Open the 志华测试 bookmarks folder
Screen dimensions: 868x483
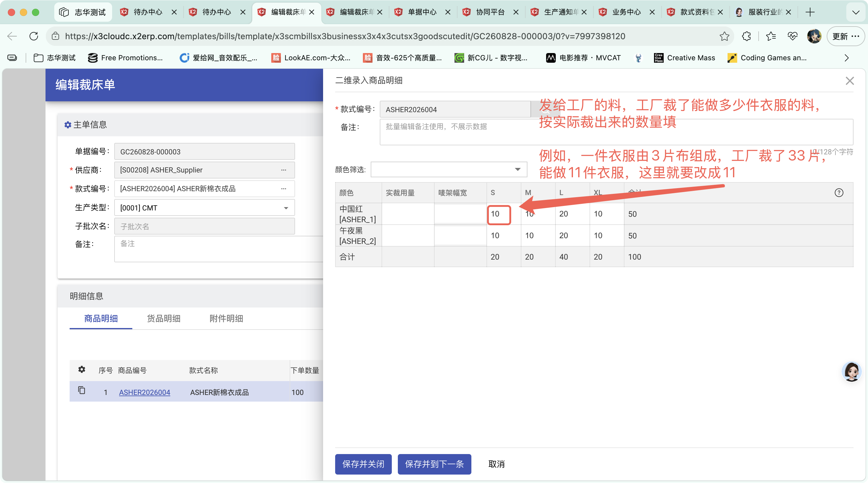point(55,58)
